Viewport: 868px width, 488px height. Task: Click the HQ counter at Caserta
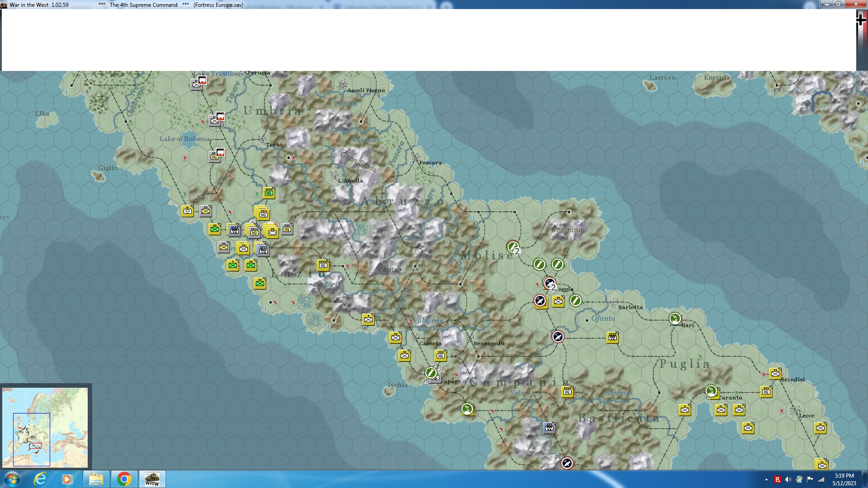coord(441,356)
